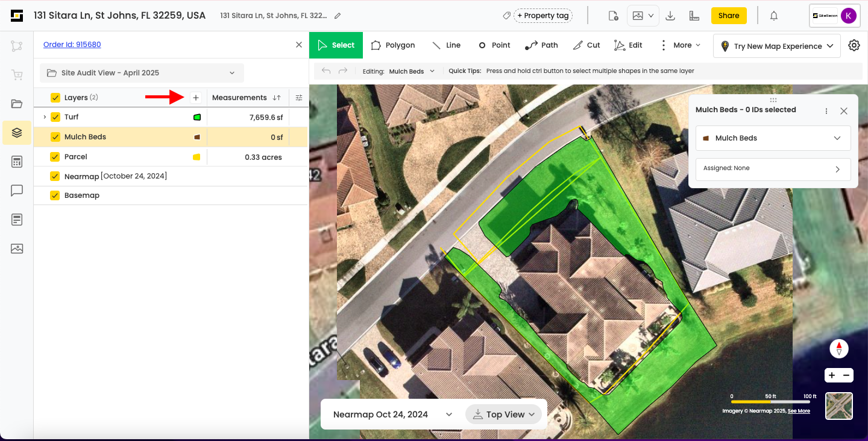Open the layer filter settings icon
Image resolution: width=868 pixels, height=441 pixels.
coord(299,98)
